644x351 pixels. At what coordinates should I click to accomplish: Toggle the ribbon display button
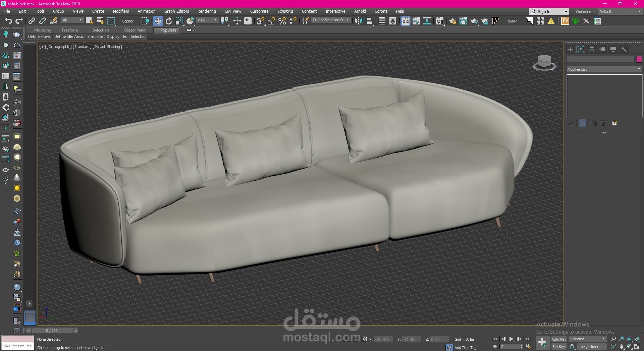pyautogui.click(x=406, y=21)
